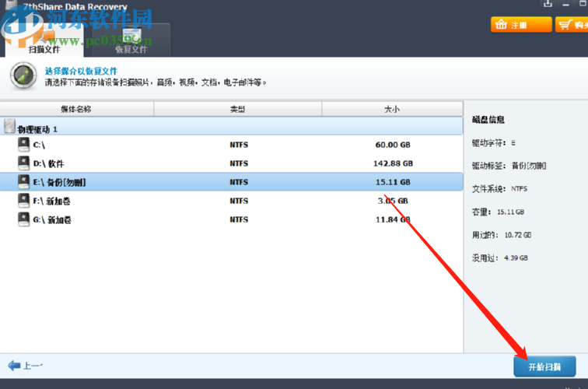Click the NTFS type cell of D:\ 软件
Image resolution: width=588 pixels, height=389 pixels.
click(239, 163)
